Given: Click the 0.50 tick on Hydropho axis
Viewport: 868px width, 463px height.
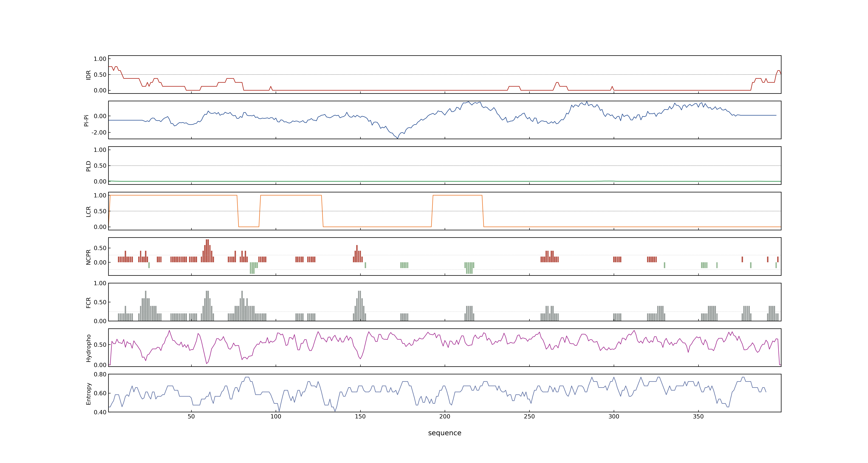Looking at the screenshot, I should 100,345.
